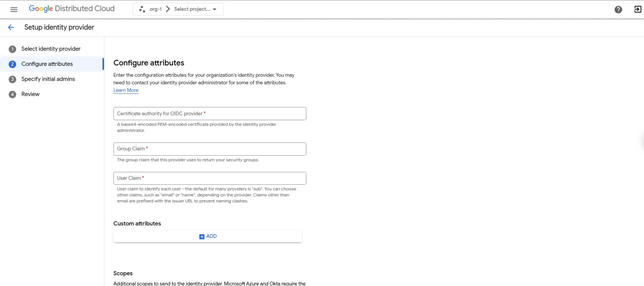Click the step 3 number circle
This screenshot has height=286, width=644.
12,79
